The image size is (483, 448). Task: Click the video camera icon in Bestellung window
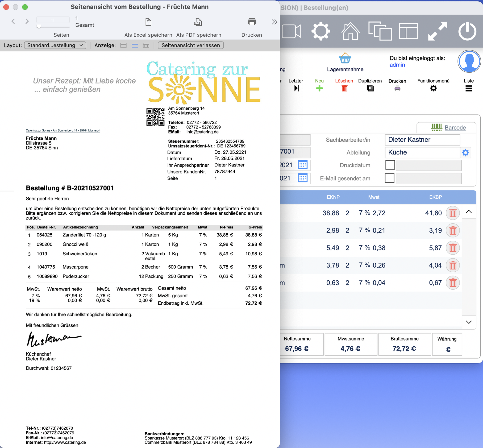coord(291,31)
